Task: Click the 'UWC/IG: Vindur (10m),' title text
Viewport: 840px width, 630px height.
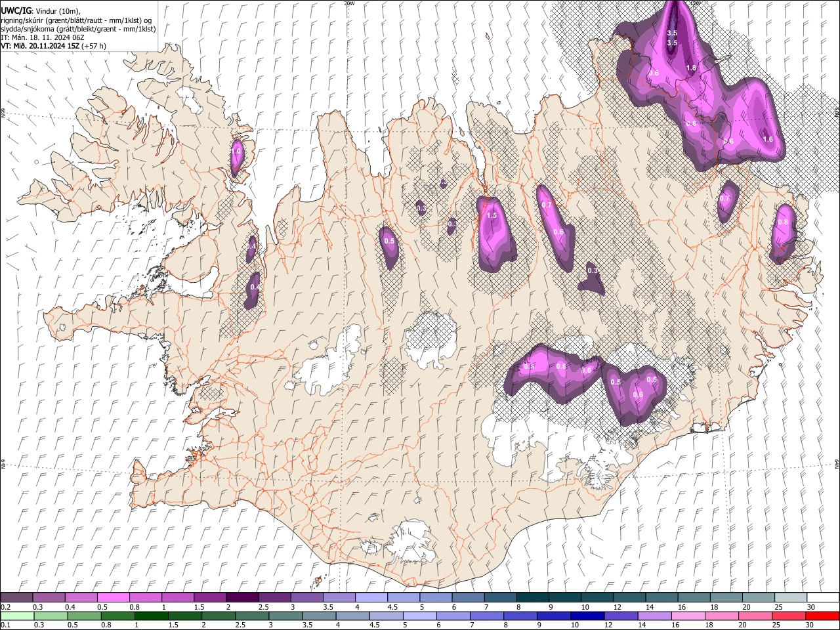Action: coord(41,10)
